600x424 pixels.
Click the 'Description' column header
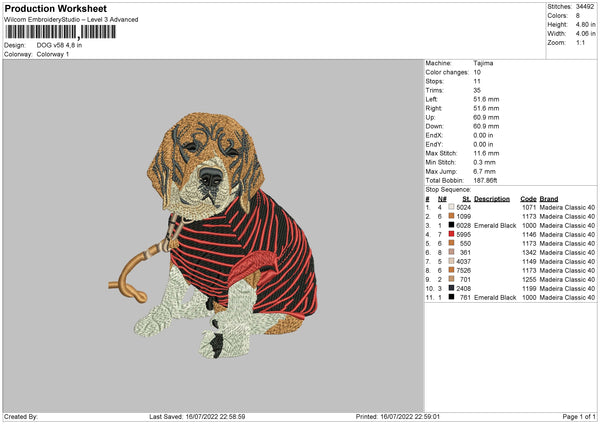point(492,199)
